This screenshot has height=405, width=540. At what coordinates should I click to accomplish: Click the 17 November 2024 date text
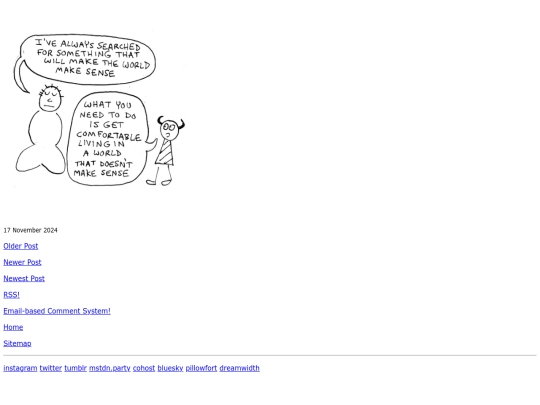point(30,230)
